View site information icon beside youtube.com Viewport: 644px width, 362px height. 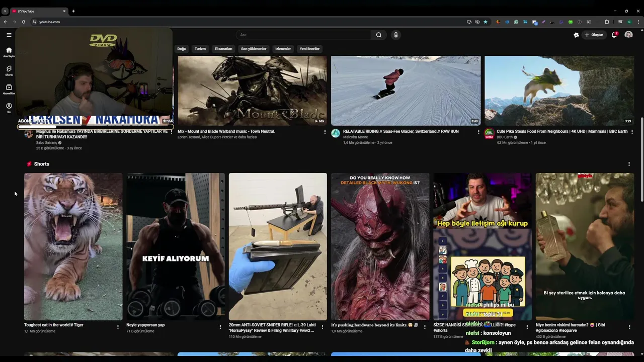[34, 22]
